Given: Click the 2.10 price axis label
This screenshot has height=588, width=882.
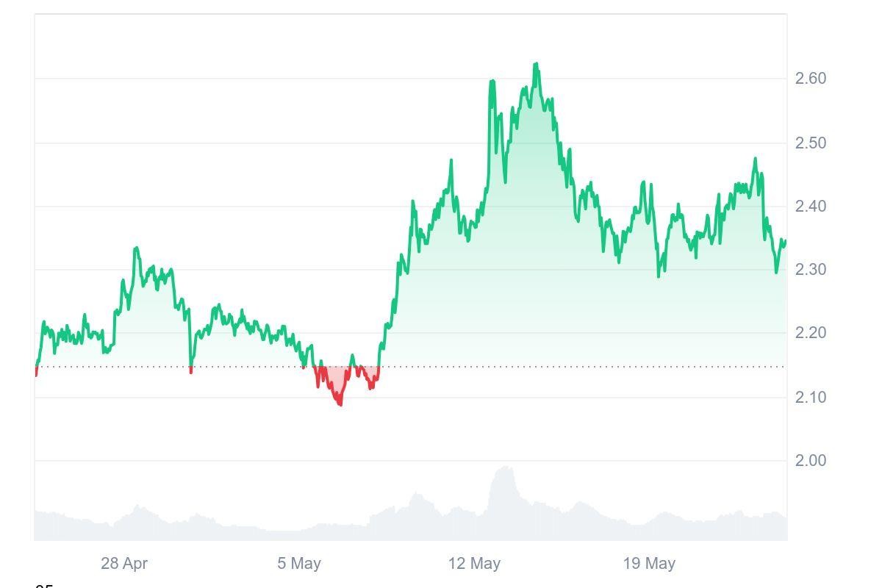Looking at the screenshot, I should [x=811, y=397].
